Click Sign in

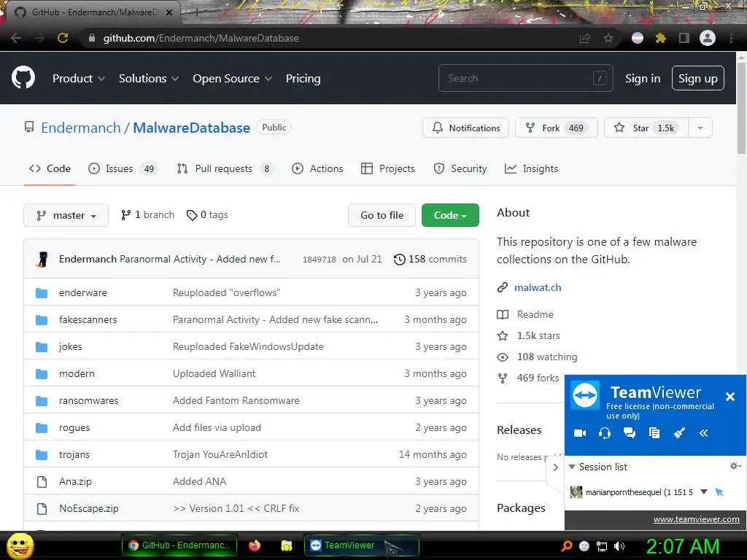point(643,79)
